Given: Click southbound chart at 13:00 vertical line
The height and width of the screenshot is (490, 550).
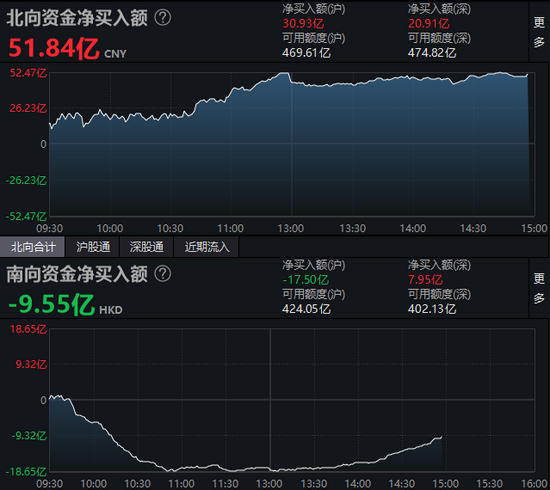Looking at the screenshot, I should tap(270, 400).
